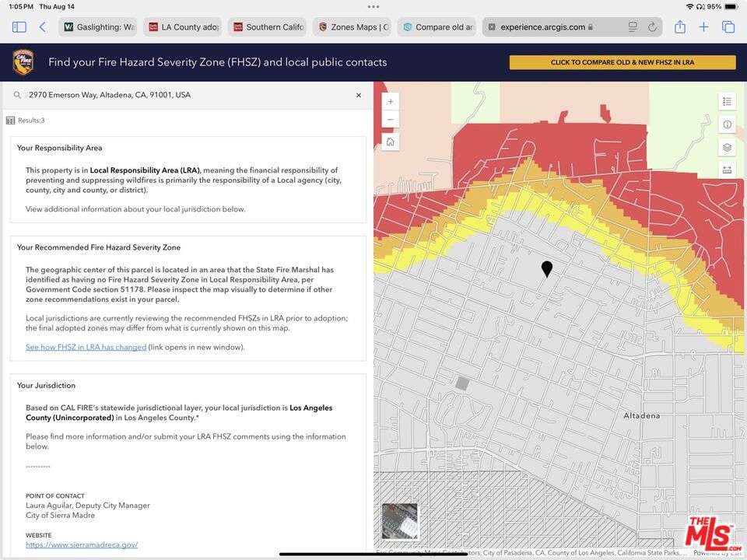Go back to the previous page
747x560 pixels.
42,27
